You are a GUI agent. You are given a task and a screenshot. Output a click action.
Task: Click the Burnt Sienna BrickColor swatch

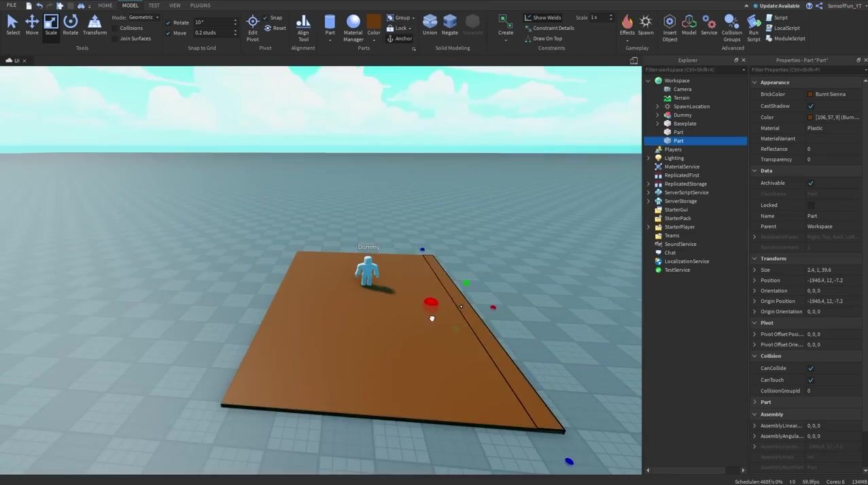tap(810, 94)
